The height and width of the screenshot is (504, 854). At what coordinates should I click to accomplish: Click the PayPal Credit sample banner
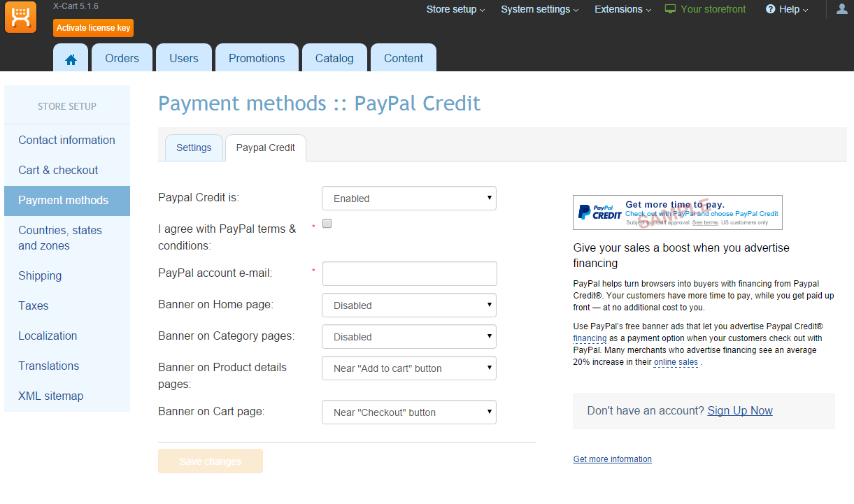(677, 213)
